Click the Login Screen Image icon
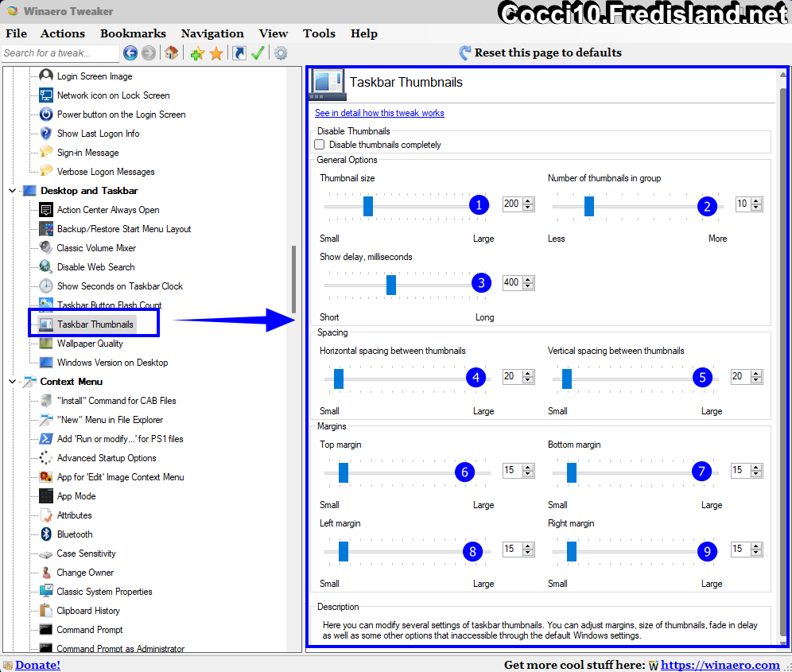792x672 pixels. pos(46,76)
